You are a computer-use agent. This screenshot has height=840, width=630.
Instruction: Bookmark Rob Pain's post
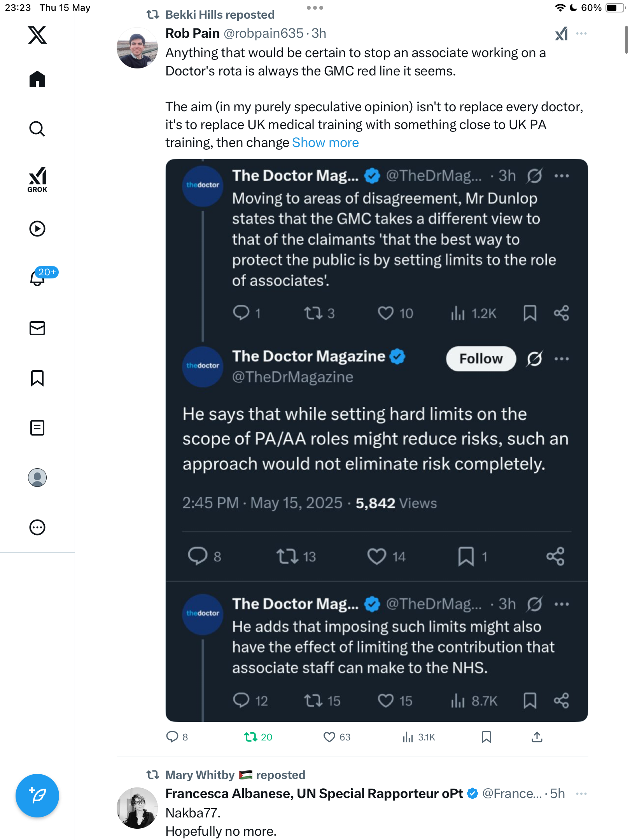click(486, 737)
